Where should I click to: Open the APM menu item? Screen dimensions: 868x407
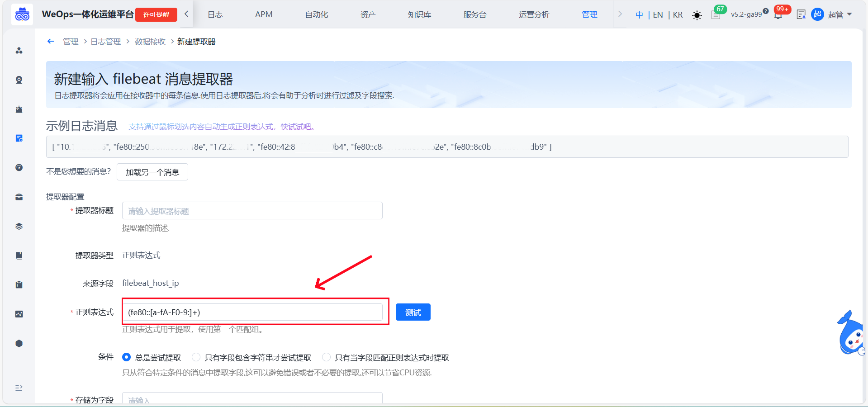(x=264, y=14)
